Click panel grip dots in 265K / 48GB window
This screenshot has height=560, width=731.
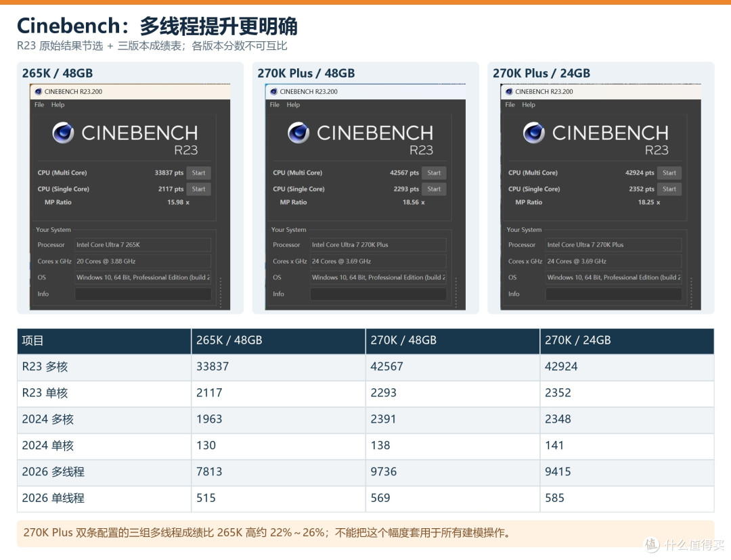coord(221,292)
